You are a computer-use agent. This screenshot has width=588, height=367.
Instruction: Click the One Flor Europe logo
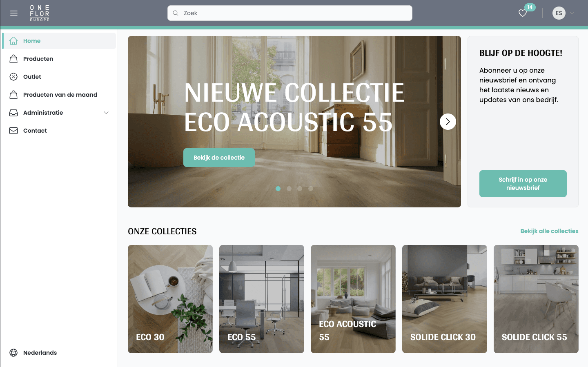(x=40, y=13)
